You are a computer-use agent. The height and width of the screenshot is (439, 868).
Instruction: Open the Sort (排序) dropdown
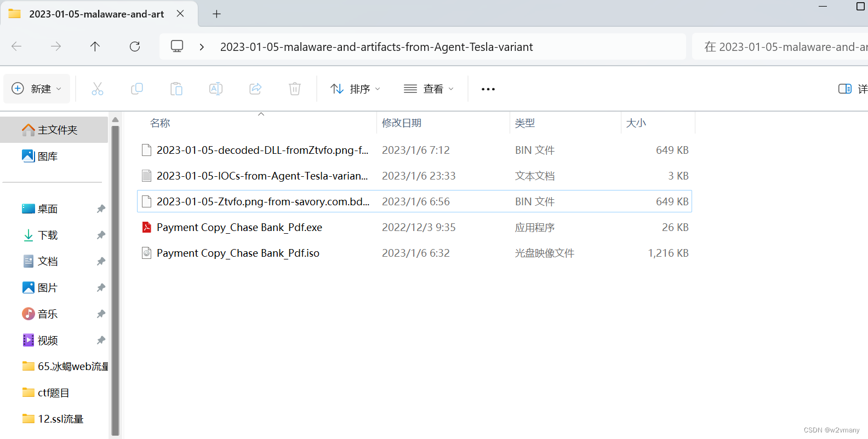click(356, 89)
